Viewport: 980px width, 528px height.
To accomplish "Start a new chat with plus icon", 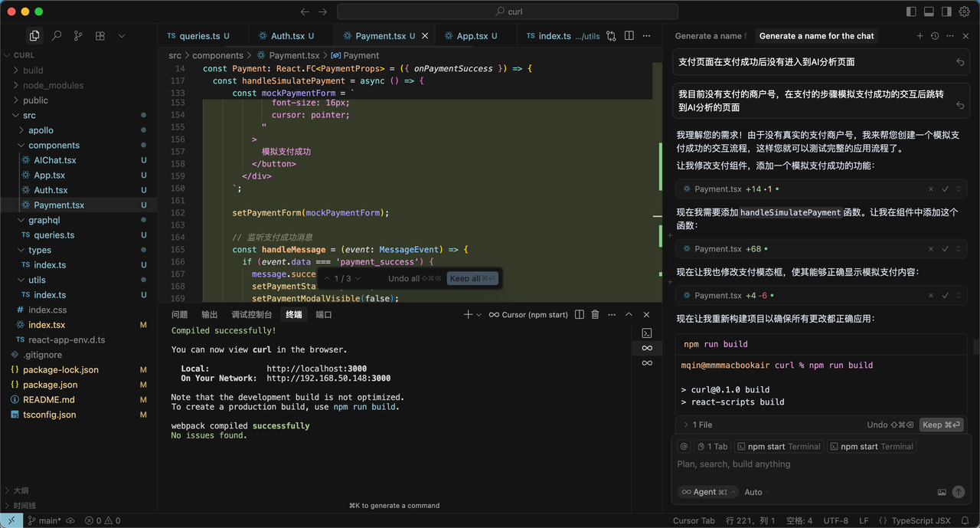I will point(920,35).
